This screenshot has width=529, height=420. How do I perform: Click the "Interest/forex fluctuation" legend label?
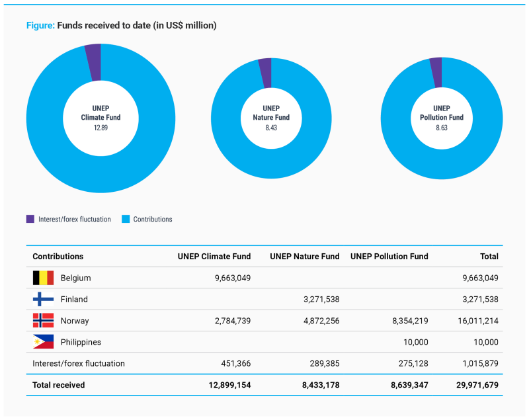(75, 220)
